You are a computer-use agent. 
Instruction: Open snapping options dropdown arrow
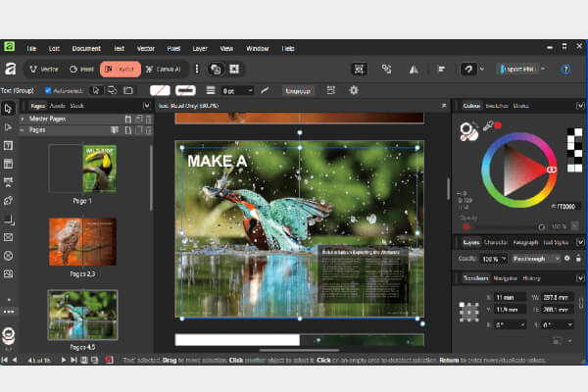pos(482,69)
